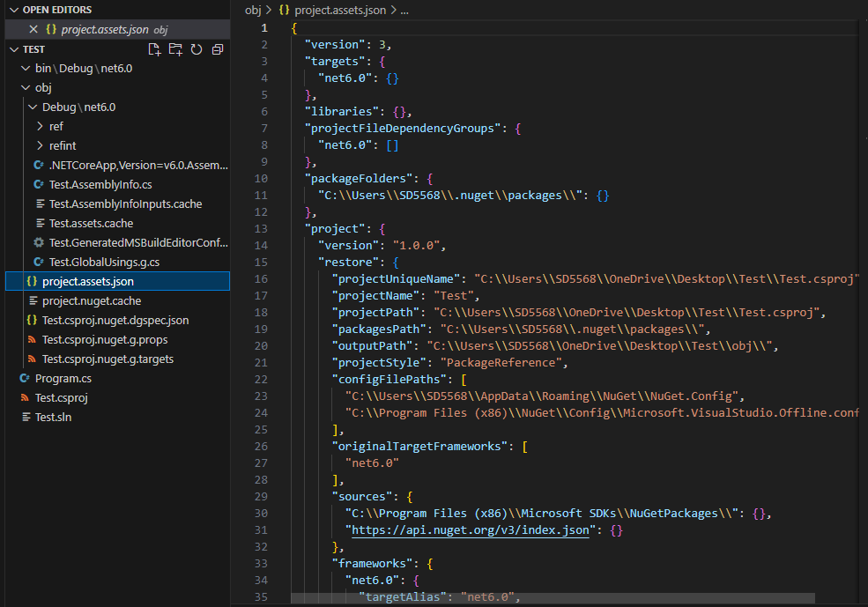Click the New Folder icon in TEST header
The width and height of the screenshot is (868, 607).
click(175, 49)
